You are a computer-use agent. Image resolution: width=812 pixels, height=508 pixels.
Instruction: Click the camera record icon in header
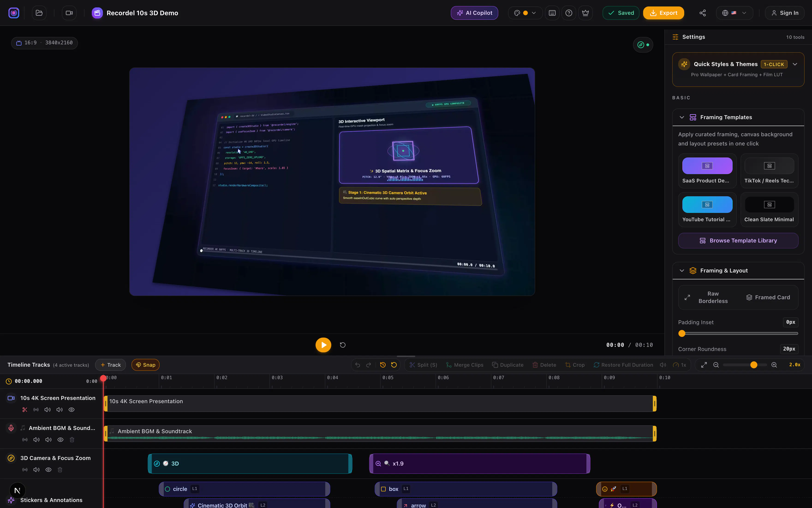tap(69, 13)
